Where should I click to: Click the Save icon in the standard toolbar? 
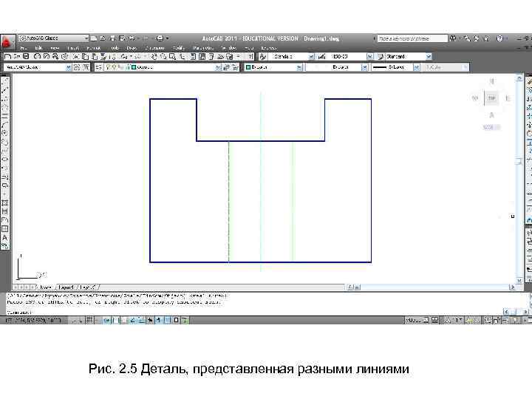tap(26, 56)
